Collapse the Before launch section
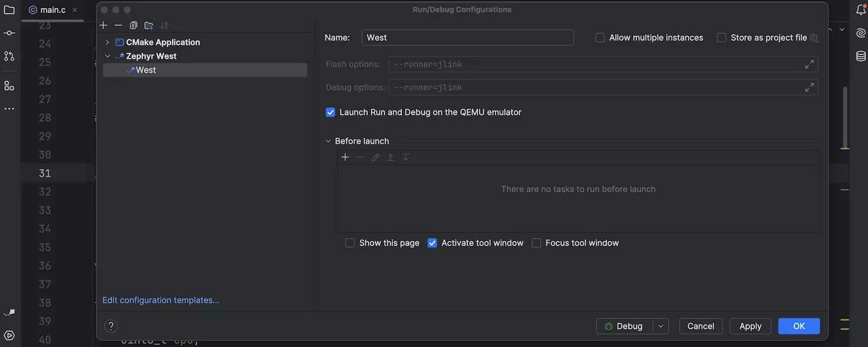 point(328,141)
